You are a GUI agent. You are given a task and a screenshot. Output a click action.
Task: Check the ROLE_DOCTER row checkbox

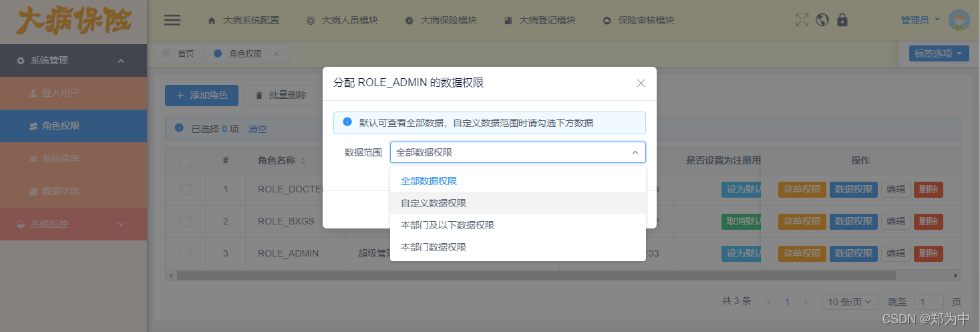click(x=186, y=190)
